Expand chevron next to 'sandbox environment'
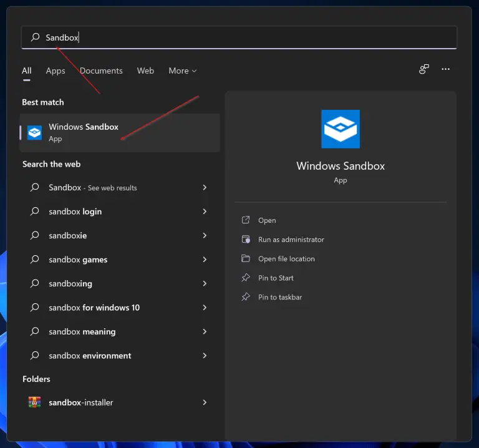The image size is (479, 448). coord(205,356)
